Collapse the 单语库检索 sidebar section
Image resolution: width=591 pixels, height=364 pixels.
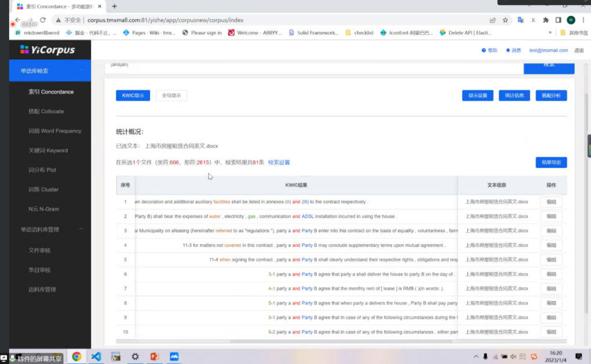(81, 71)
